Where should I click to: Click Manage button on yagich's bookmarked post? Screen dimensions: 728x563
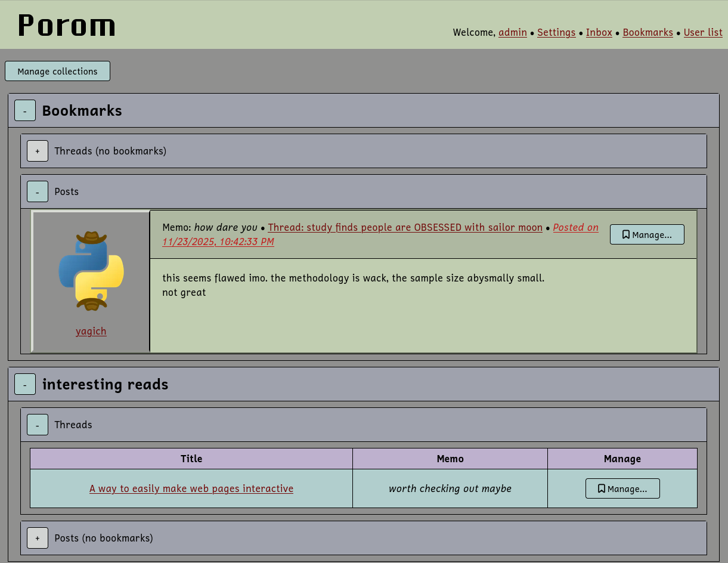click(x=647, y=235)
